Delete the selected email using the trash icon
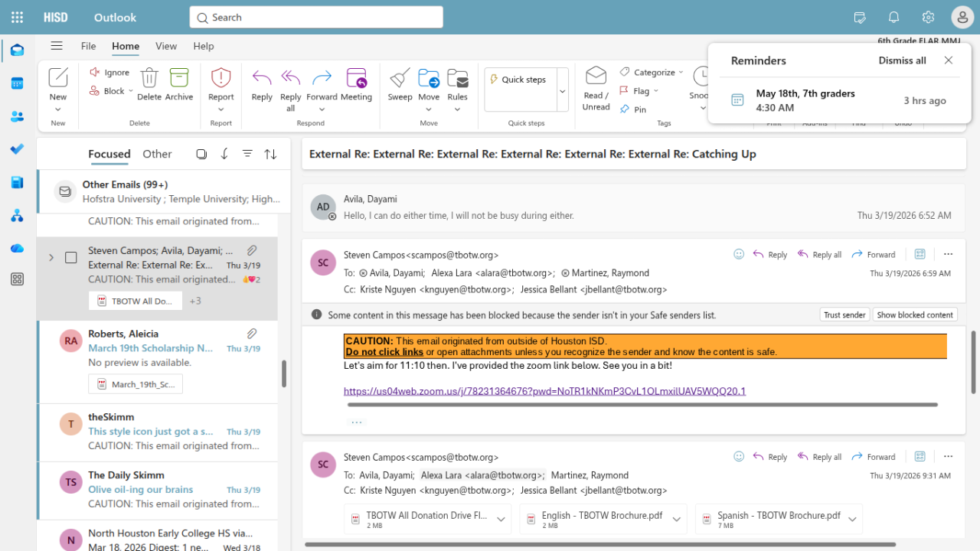 (149, 83)
